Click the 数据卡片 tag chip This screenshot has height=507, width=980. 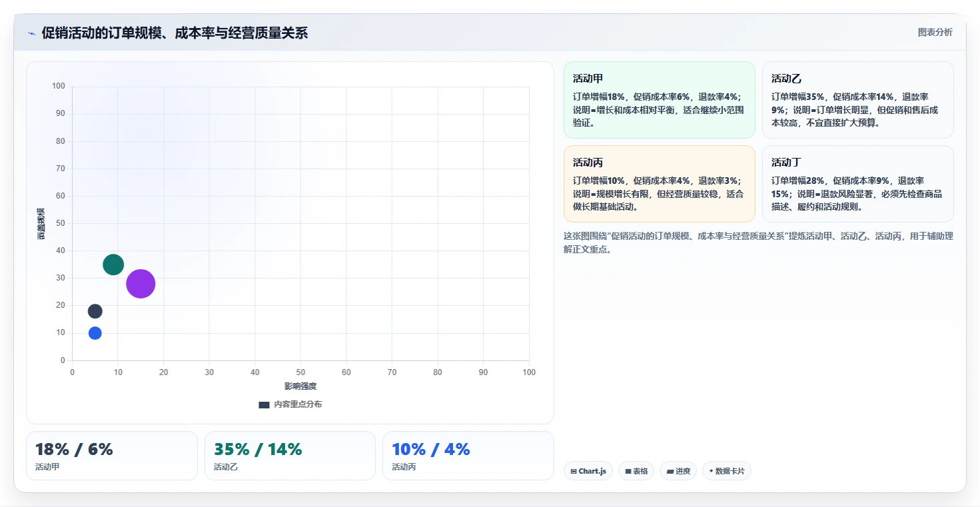point(727,471)
